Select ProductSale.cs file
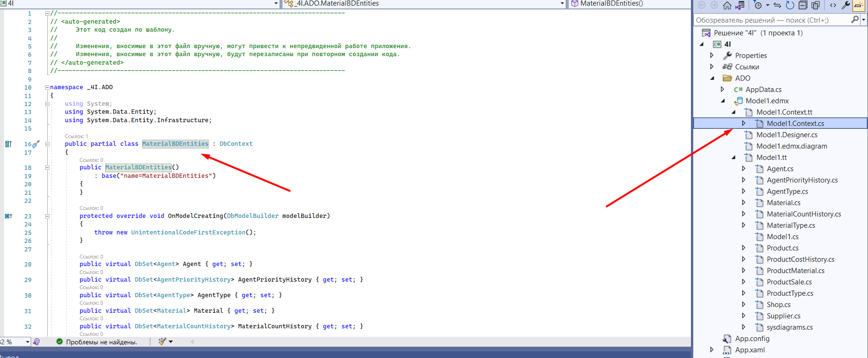The image size is (868, 358). (x=789, y=282)
